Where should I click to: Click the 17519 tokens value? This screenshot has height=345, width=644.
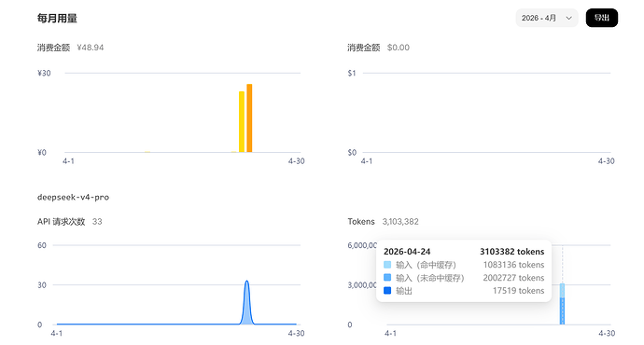click(519, 290)
